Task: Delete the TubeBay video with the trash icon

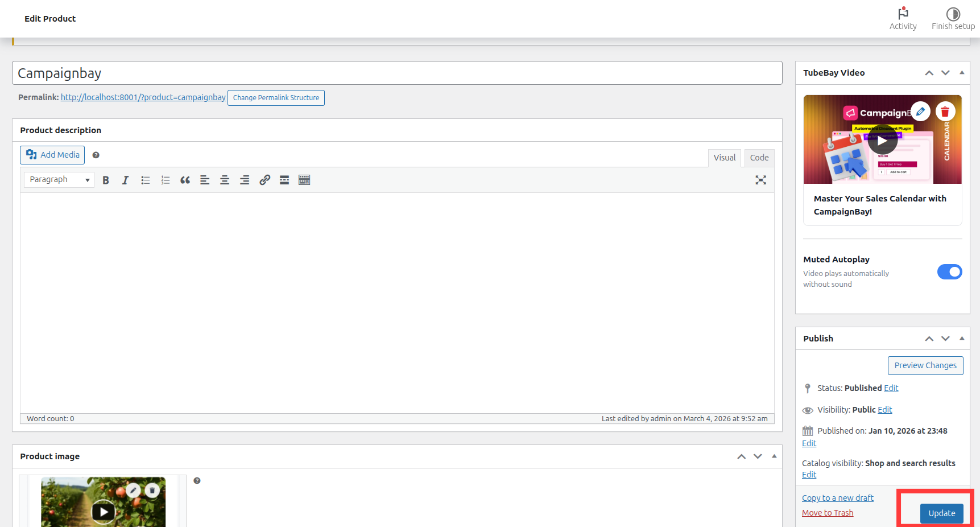Action: 945,112
